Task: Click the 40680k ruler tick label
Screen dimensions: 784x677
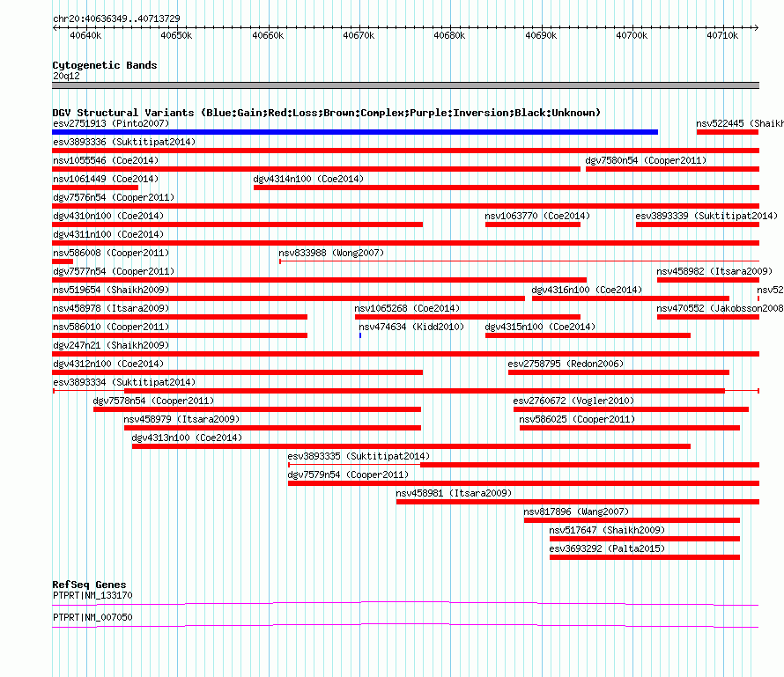Action: click(449, 35)
